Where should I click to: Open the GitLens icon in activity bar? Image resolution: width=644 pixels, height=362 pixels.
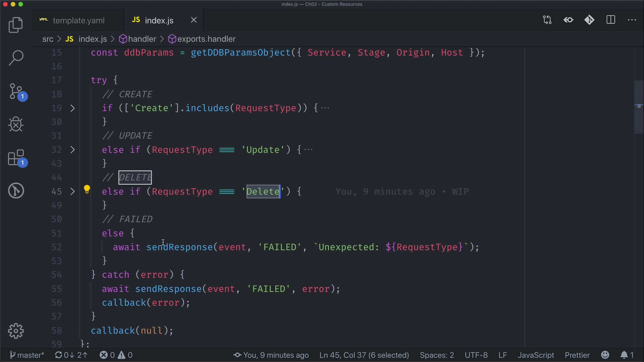(16, 191)
